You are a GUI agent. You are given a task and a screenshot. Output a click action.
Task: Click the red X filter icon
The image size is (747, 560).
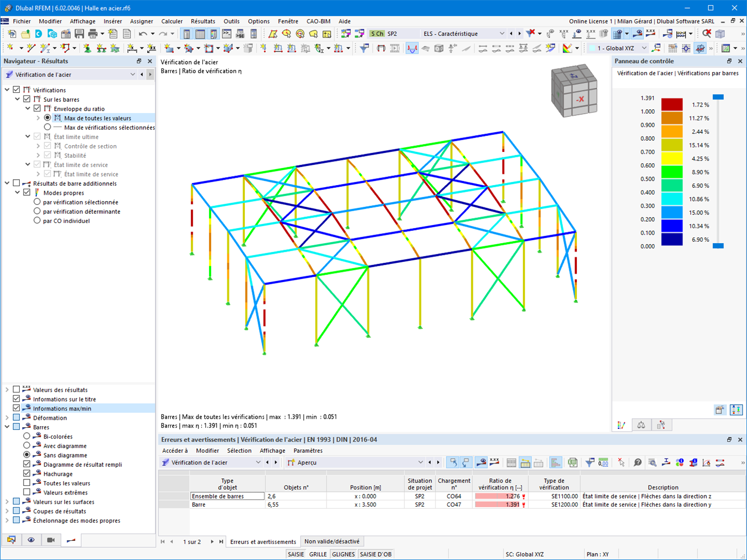click(x=530, y=34)
